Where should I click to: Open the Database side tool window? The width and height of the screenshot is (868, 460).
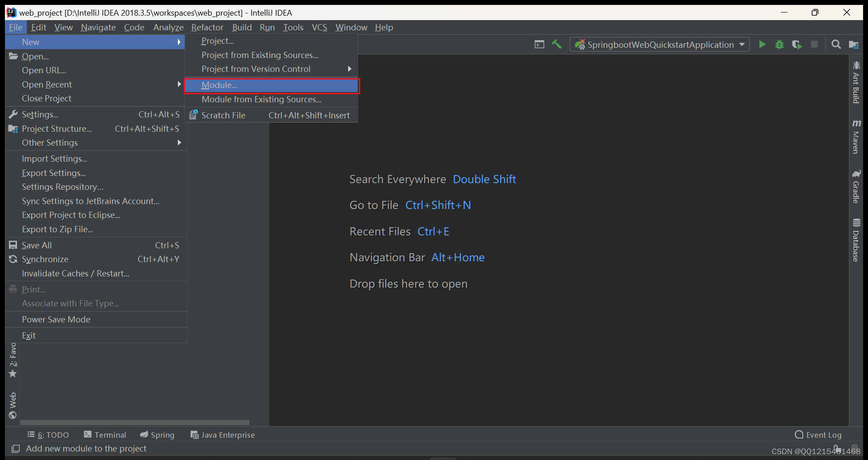(856, 240)
